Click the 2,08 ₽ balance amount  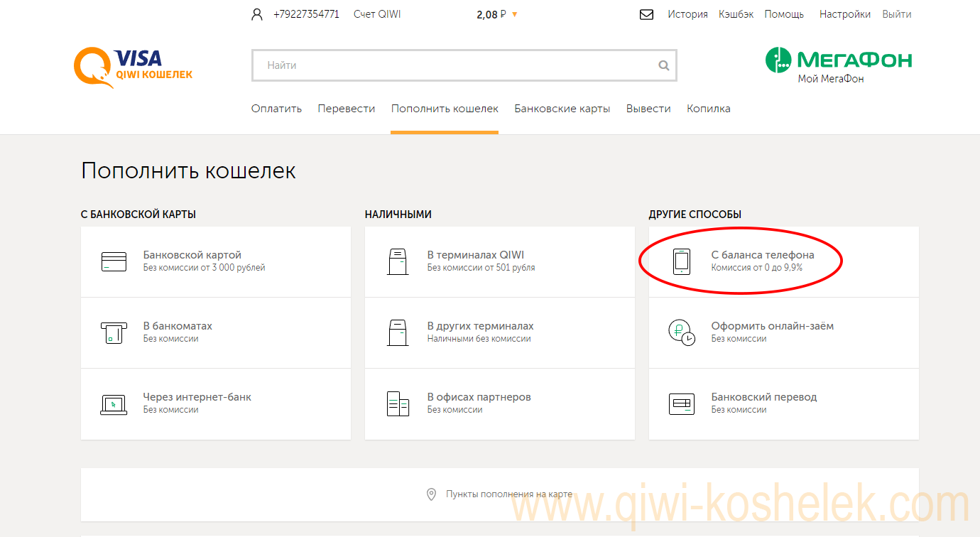click(491, 14)
